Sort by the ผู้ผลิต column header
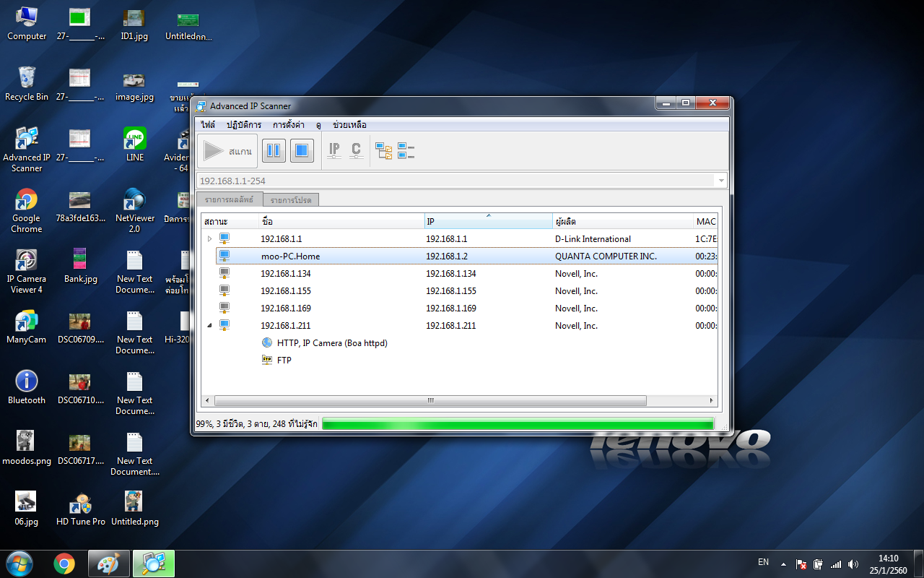 pyautogui.click(x=623, y=221)
